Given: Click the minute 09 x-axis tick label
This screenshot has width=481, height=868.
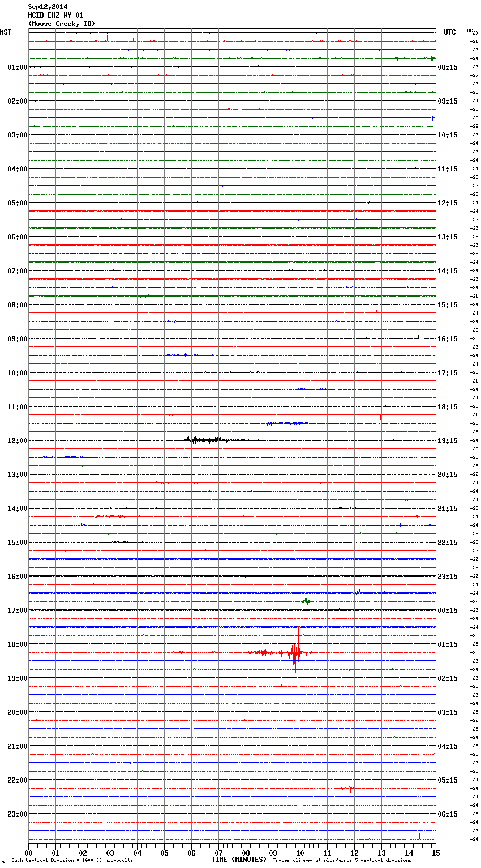Looking at the screenshot, I should pyautogui.click(x=273, y=853).
